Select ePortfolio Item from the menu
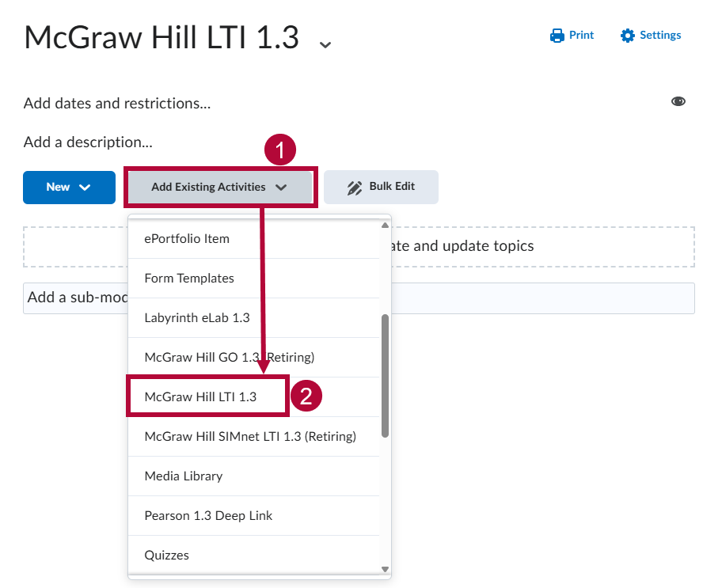The width and height of the screenshot is (722, 588). pos(187,238)
